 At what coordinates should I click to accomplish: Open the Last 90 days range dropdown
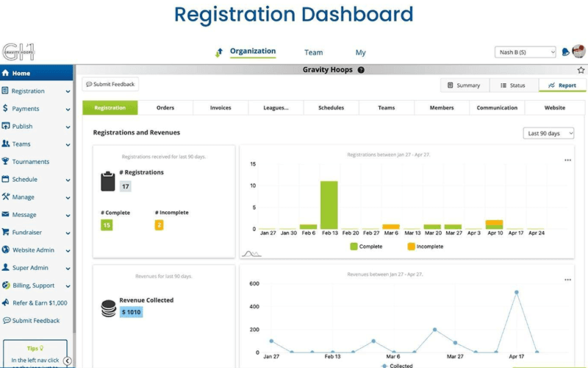coord(548,133)
